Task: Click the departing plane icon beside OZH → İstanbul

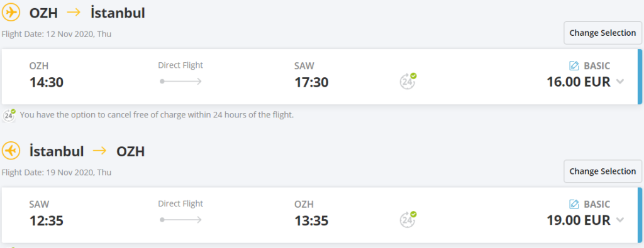Action: click(x=11, y=13)
